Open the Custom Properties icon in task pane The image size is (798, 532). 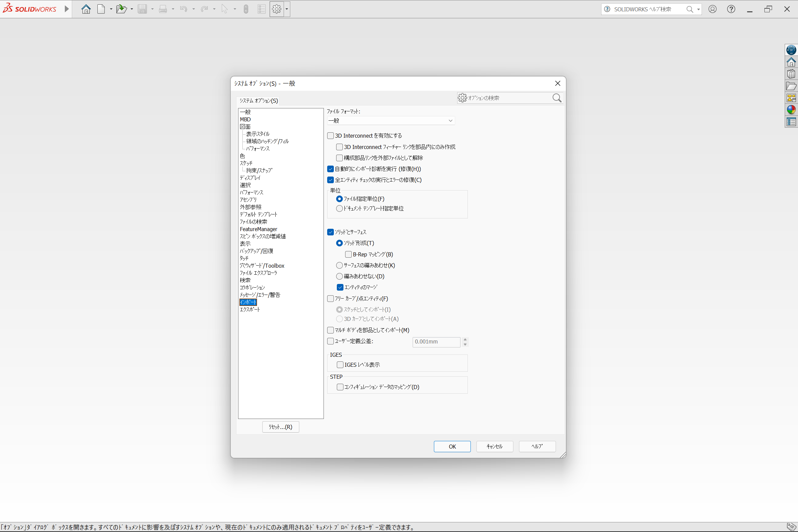click(791, 122)
